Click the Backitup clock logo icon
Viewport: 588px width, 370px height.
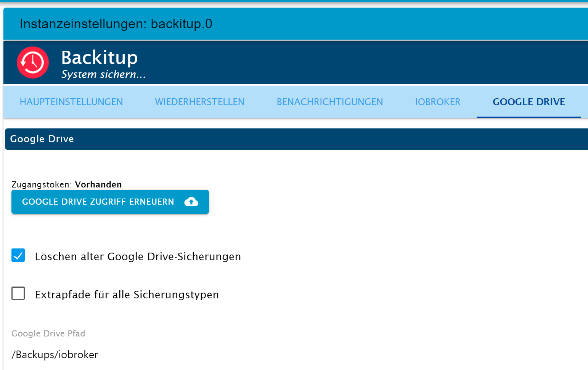tap(33, 62)
